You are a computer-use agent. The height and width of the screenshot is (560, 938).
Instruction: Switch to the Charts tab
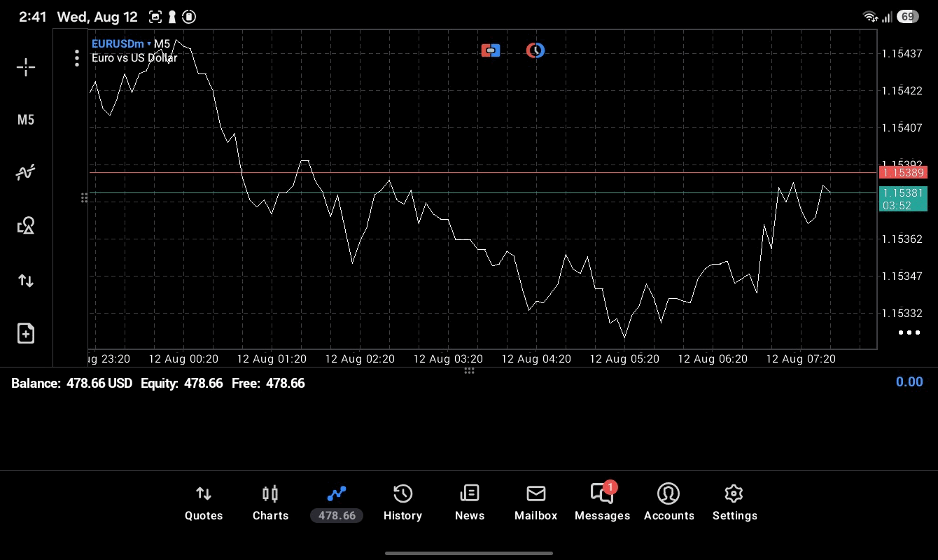270,503
